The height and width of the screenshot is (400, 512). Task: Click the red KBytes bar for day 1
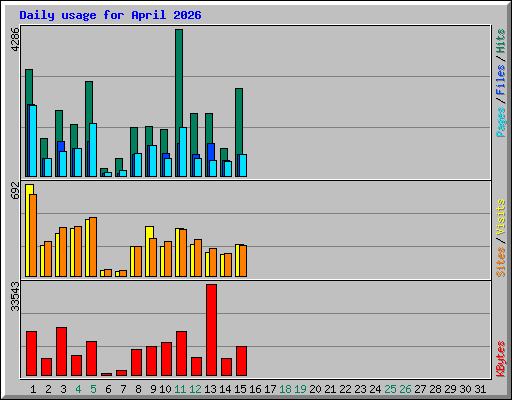pos(31,354)
